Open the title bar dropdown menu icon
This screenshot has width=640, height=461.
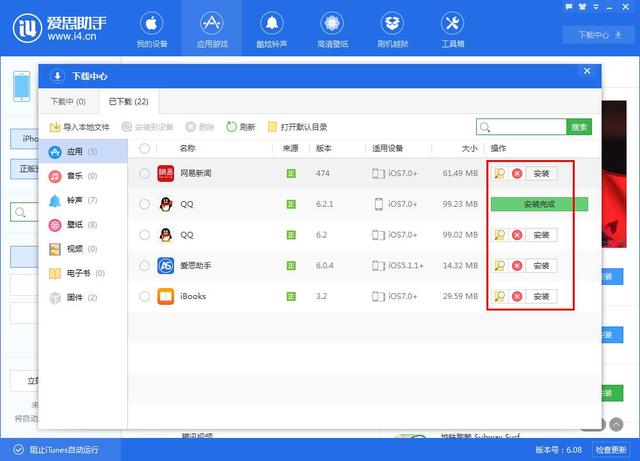[x=596, y=7]
